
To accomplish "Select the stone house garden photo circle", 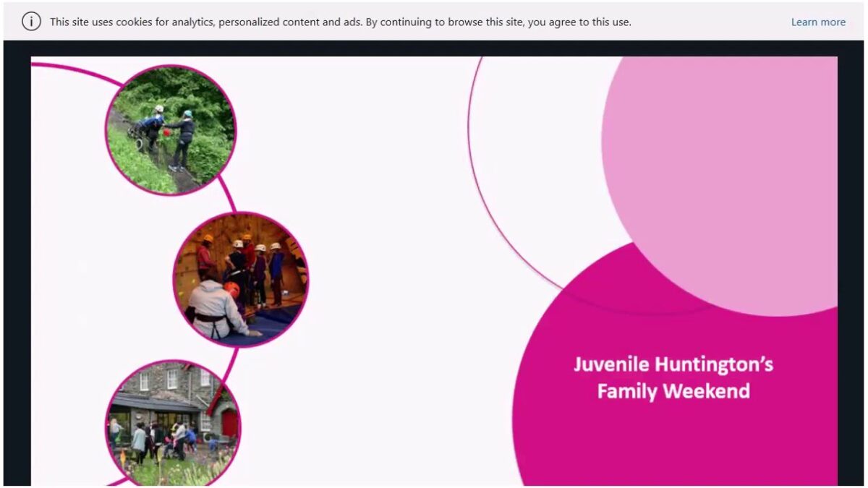I will 174,423.
